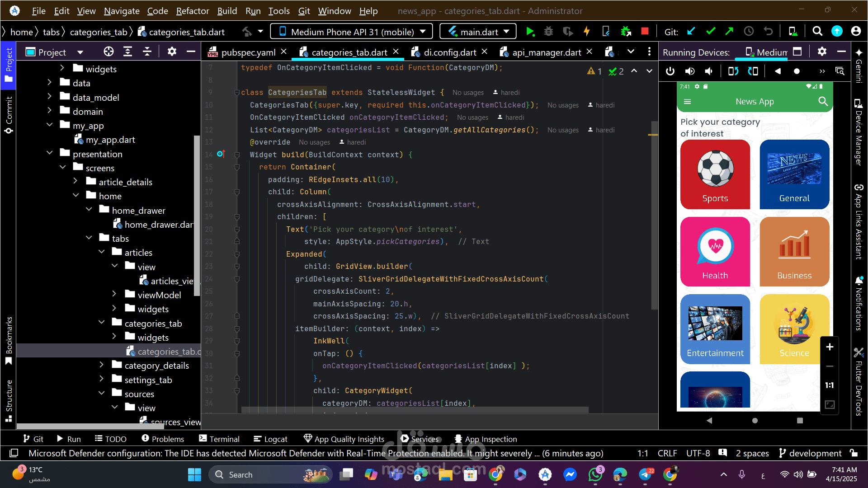Tap the search icon in News App
The width and height of the screenshot is (868, 488).
click(823, 102)
